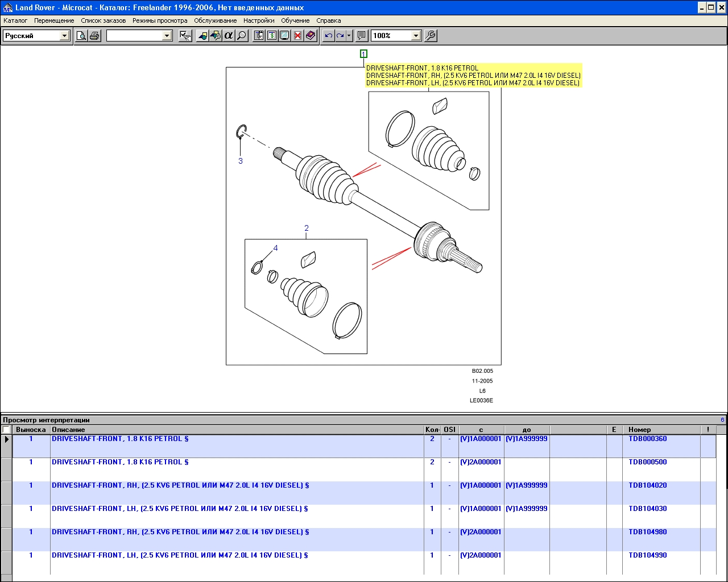728x582 pixels.
Task: Click the wrench settings icon
Action: 431,36
